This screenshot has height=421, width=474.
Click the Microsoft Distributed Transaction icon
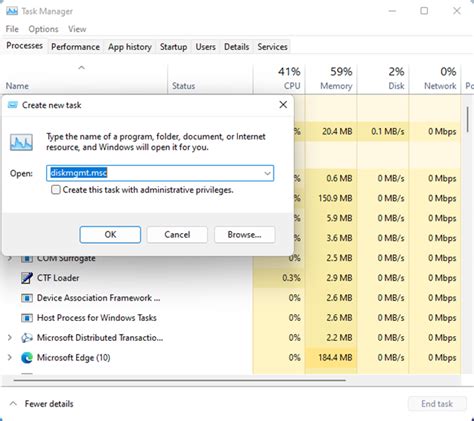point(27,338)
